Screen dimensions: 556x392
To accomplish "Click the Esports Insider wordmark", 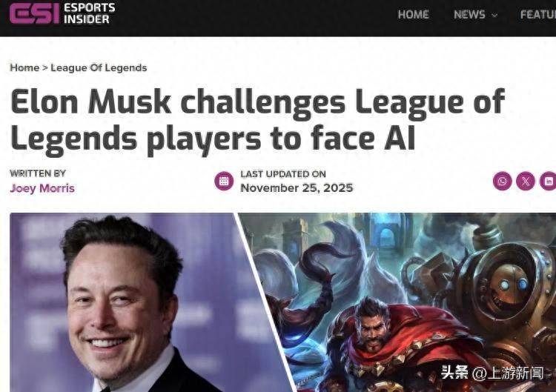I will pos(90,13).
